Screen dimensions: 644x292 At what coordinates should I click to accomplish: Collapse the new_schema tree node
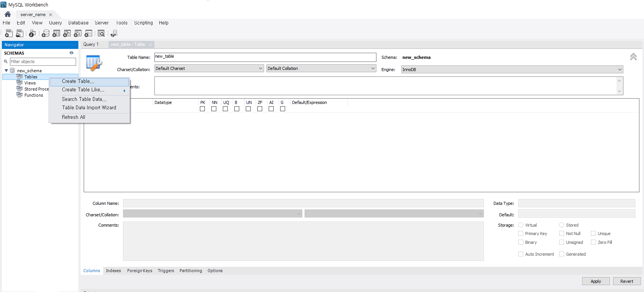click(x=6, y=71)
